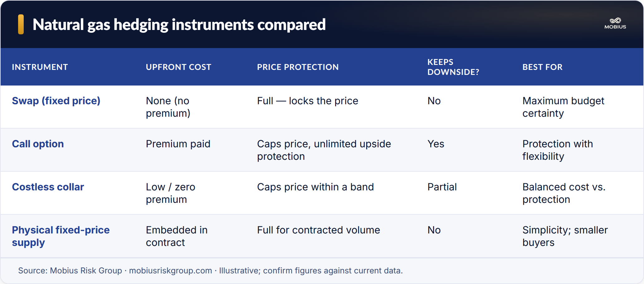
Task: Click the UPFRONT COST column header
Action: (x=178, y=67)
